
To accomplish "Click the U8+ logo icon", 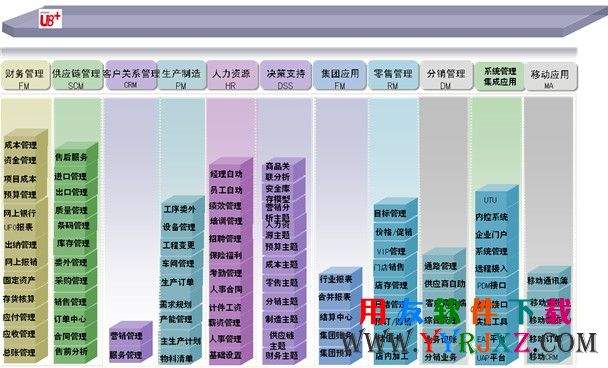I will (x=50, y=19).
